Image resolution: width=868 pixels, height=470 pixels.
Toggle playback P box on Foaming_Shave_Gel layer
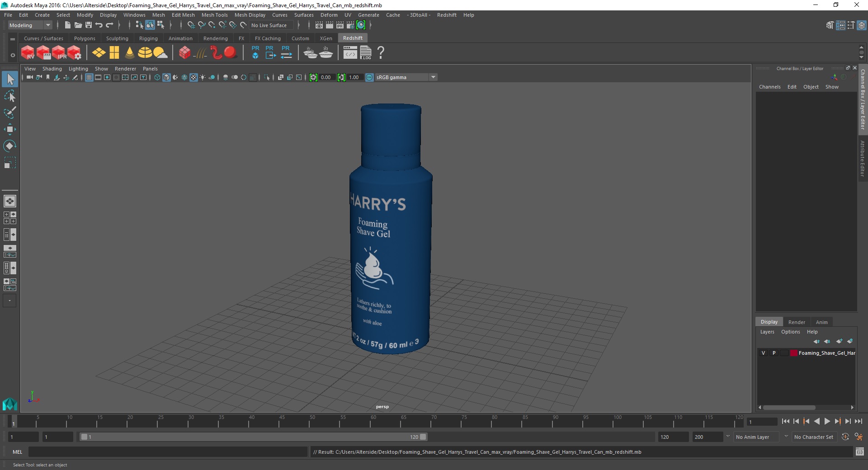pos(774,353)
